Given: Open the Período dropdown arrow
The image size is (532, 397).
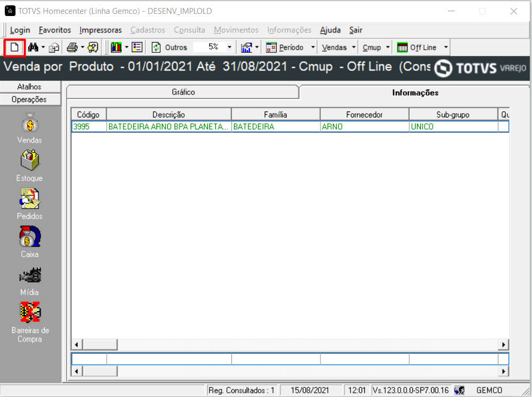Looking at the screenshot, I should pos(313,47).
